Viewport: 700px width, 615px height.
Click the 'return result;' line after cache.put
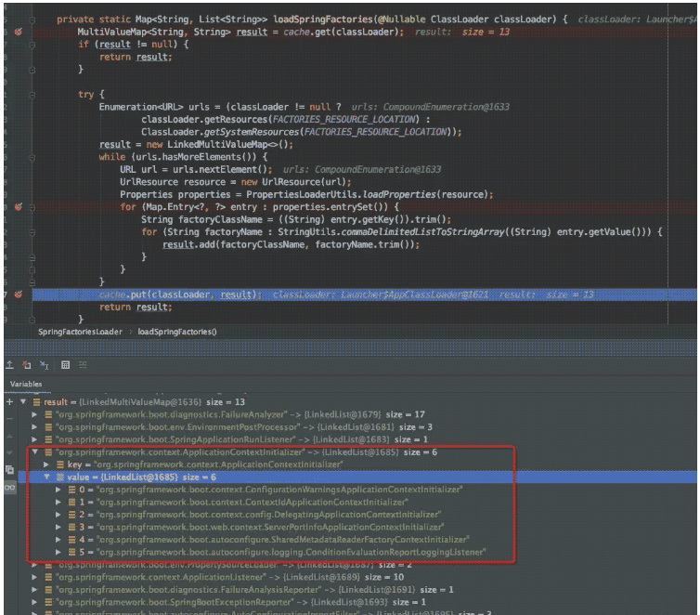(136, 307)
